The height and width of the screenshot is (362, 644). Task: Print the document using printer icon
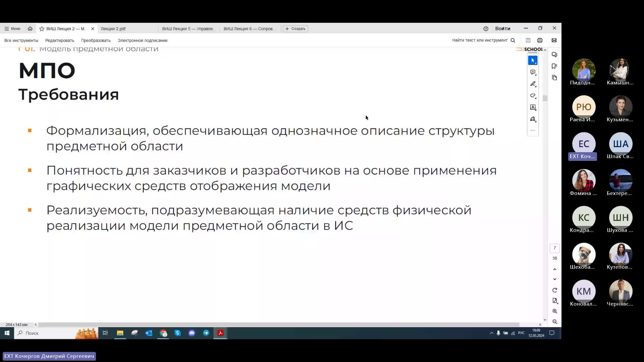click(540, 40)
